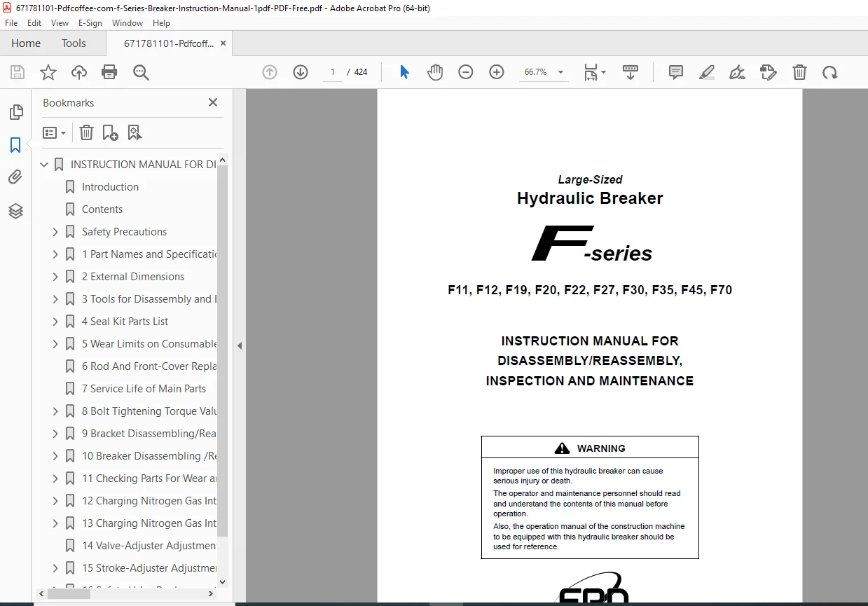Open bookmark options dropdown menu
Viewport: 868px width, 606px height.
point(54,132)
